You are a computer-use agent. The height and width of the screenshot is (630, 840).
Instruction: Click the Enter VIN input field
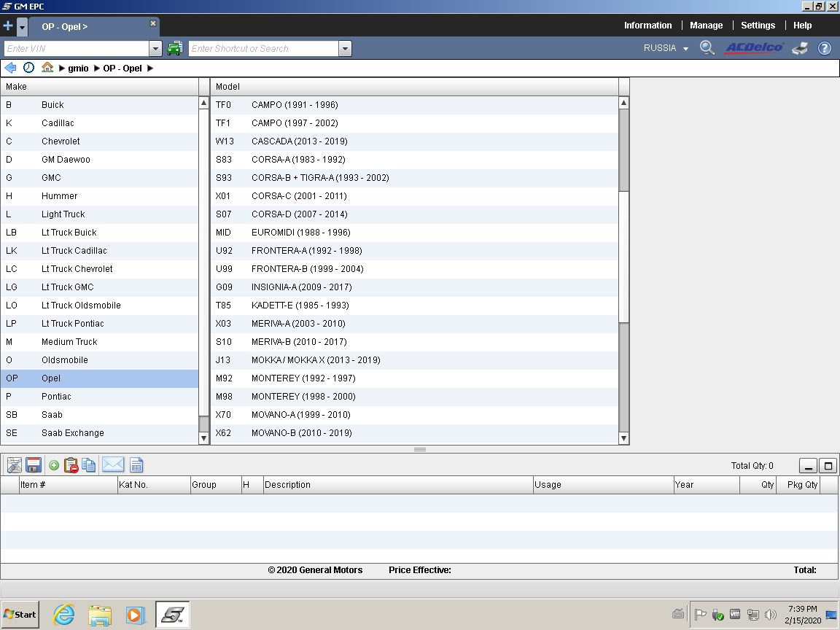(76, 48)
